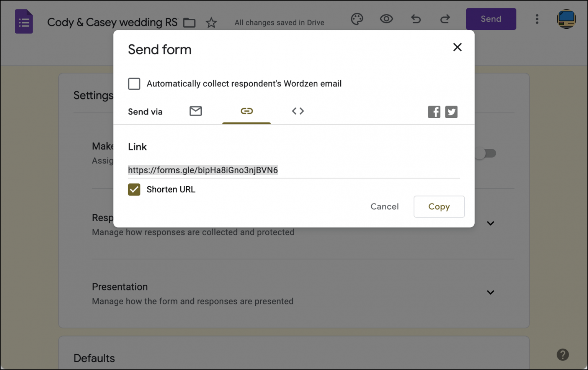Click the Copy button
Screen dimensions: 588x370
click(x=439, y=207)
